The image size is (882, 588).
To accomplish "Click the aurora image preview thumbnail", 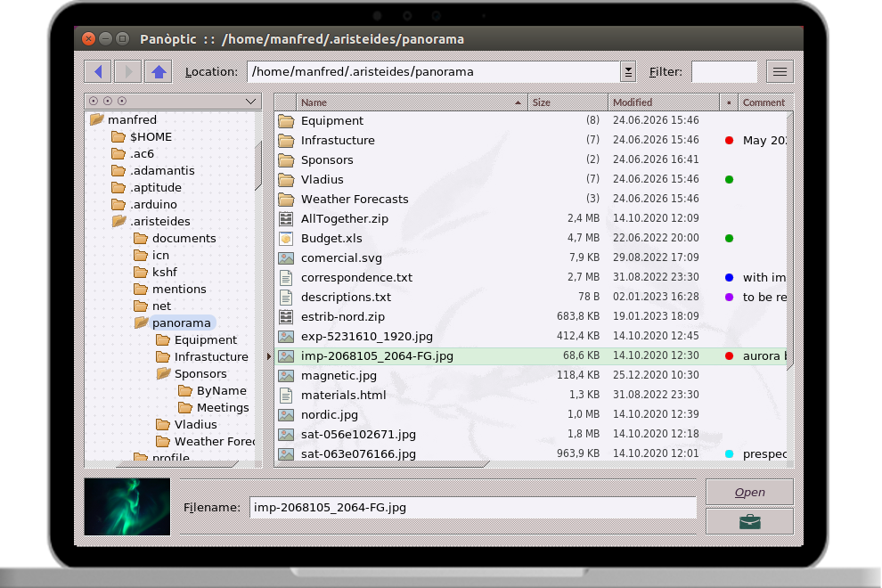I will click(x=127, y=506).
